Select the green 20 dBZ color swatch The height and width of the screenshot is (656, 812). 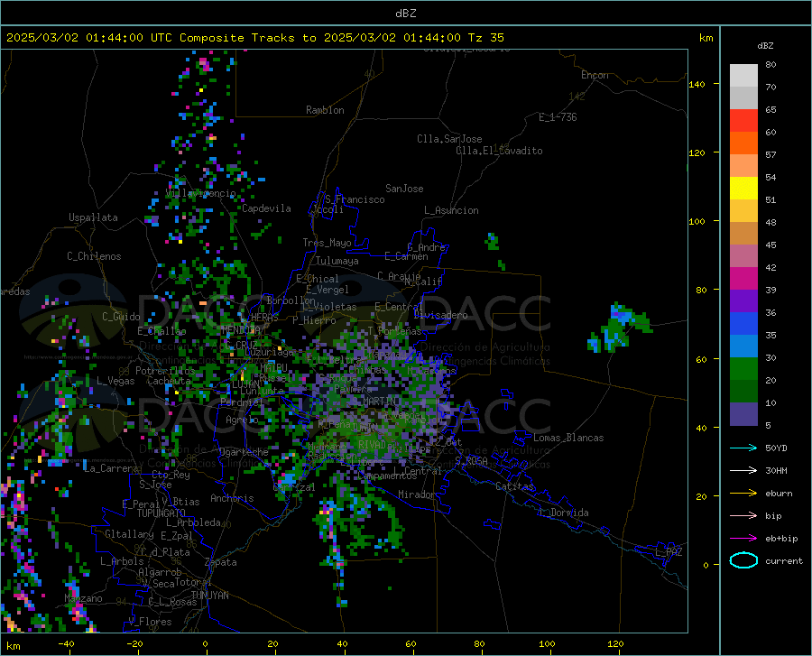[x=743, y=369]
